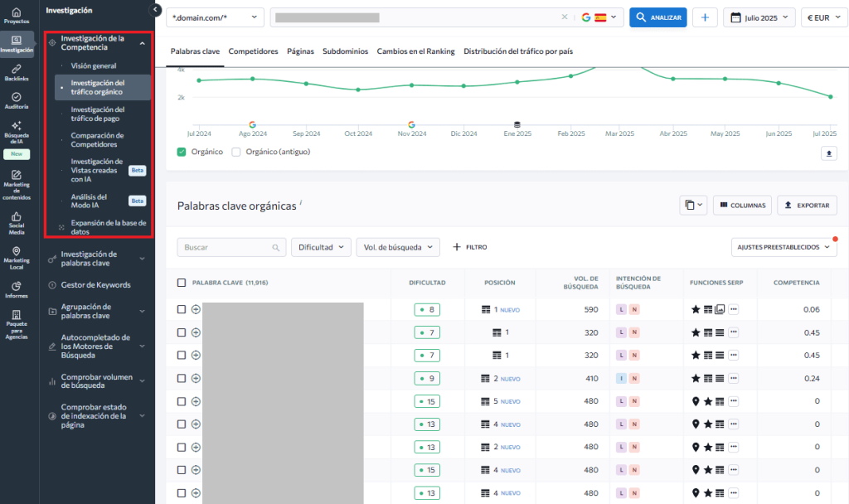Open the EUR currency dropdown
849x504 pixels.
click(824, 17)
